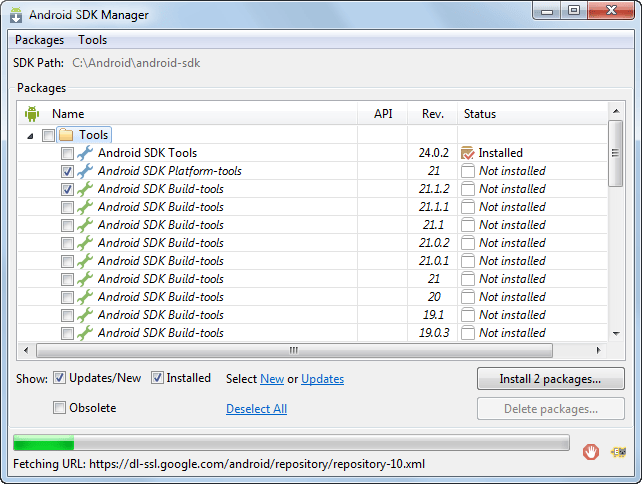Check the Build-tools 21.1 checkbox
Viewport: 642px width, 484px height.
[67, 225]
